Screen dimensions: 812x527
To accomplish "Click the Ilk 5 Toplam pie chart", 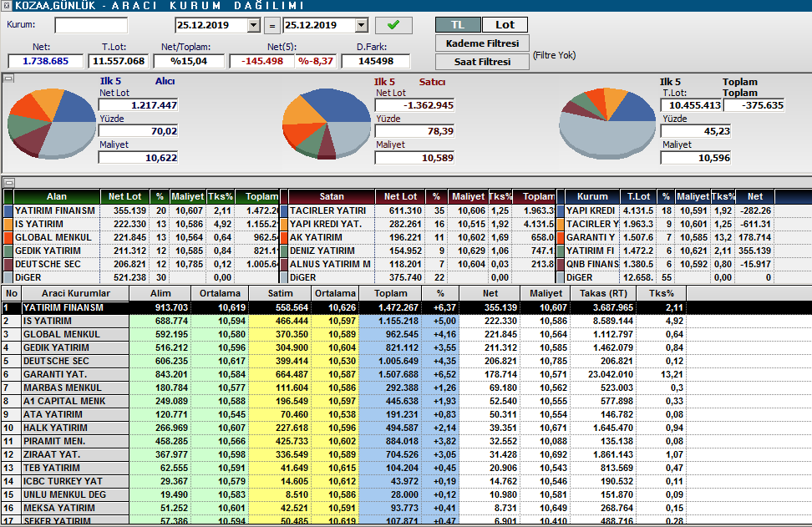I will click(608, 124).
